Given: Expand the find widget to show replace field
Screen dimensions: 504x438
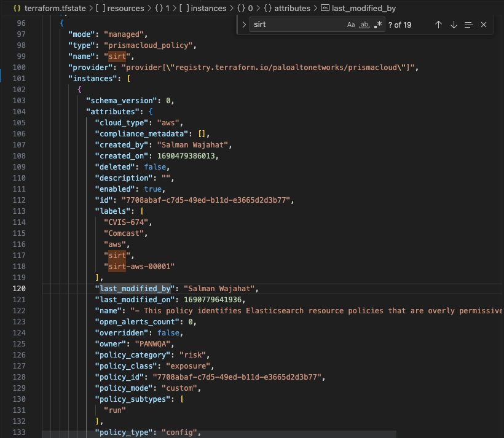Looking at the screenshot, I should [243, 25].
